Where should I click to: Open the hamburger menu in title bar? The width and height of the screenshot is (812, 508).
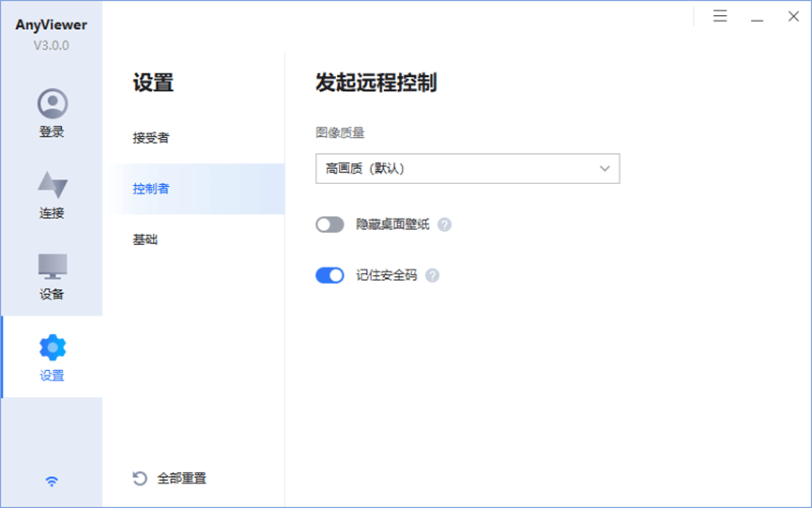[720, 16]
